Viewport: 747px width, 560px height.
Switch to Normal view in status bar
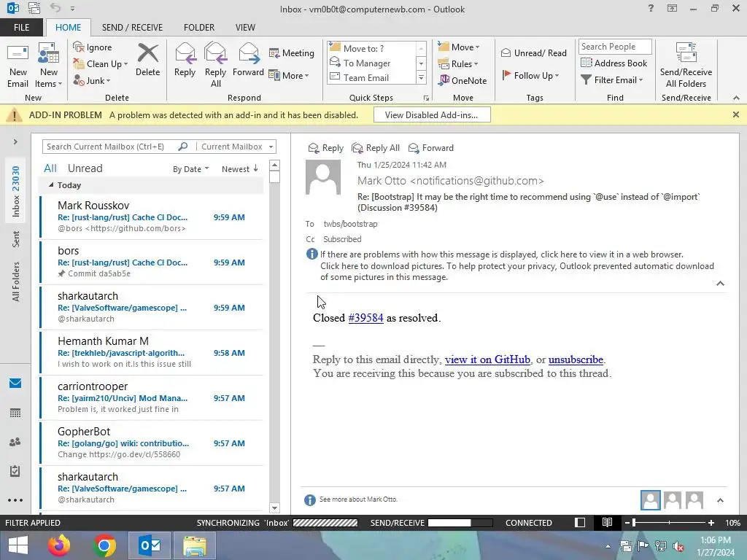coord(580,523)
